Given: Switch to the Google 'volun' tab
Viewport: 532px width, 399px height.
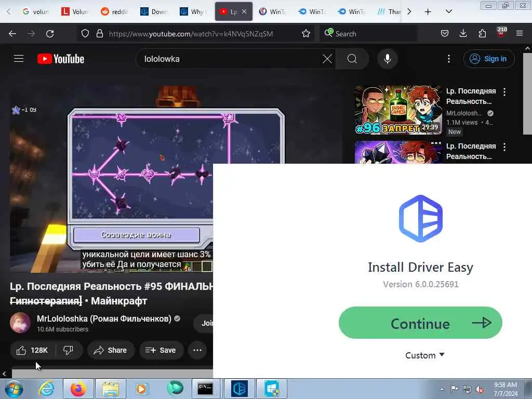Looking at the screenshot, I should tap(35, 11).
